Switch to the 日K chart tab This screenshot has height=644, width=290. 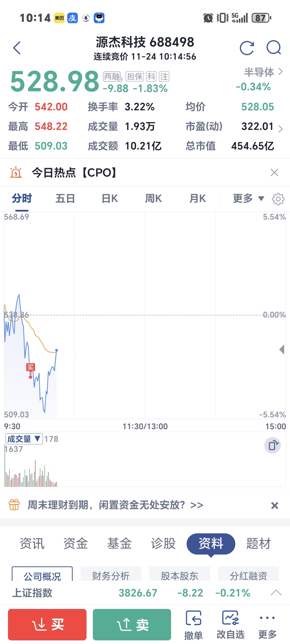point(109,198)
